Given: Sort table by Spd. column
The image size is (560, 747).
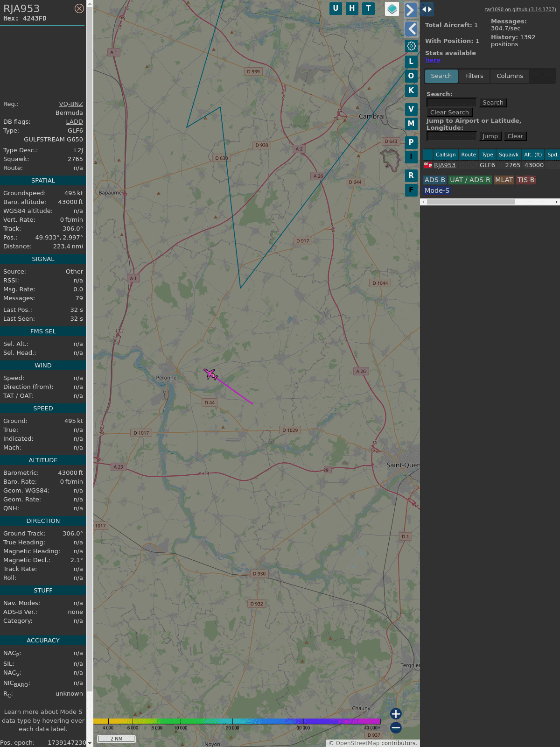Looking at the screenshot, I should 553,155.
